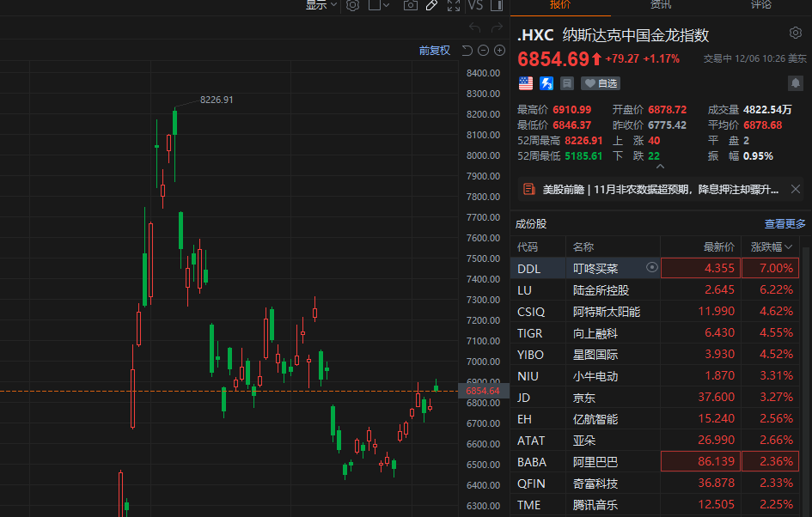Select the YIBO 星图国际 row
The image size is (812, 517).
(x=655, y=355)
